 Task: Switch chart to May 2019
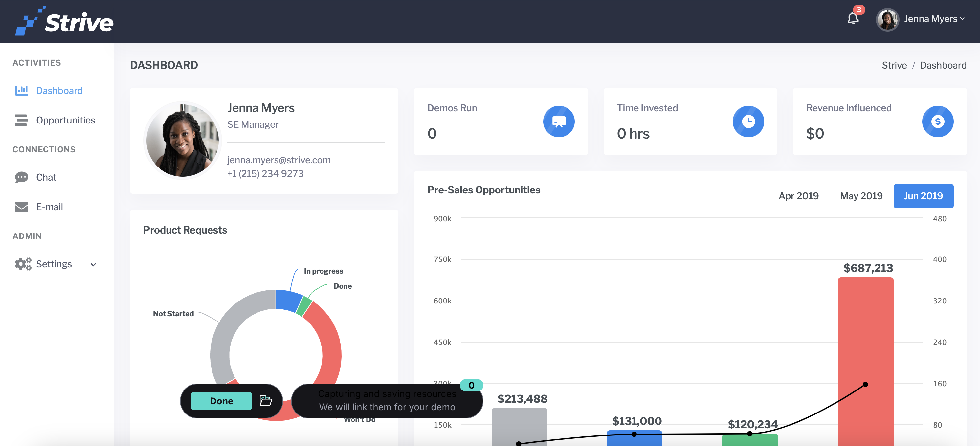point(861,196)
